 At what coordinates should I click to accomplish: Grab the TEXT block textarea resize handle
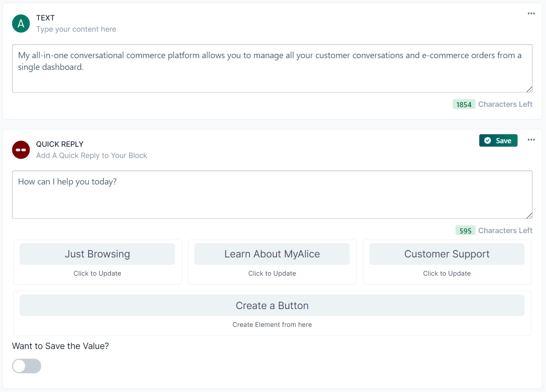529,89
